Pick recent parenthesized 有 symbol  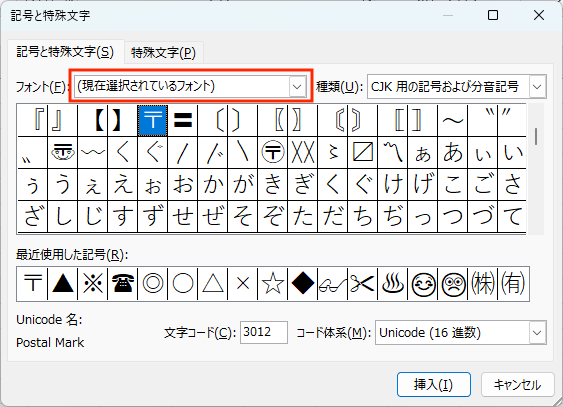[x=513, y=284]
